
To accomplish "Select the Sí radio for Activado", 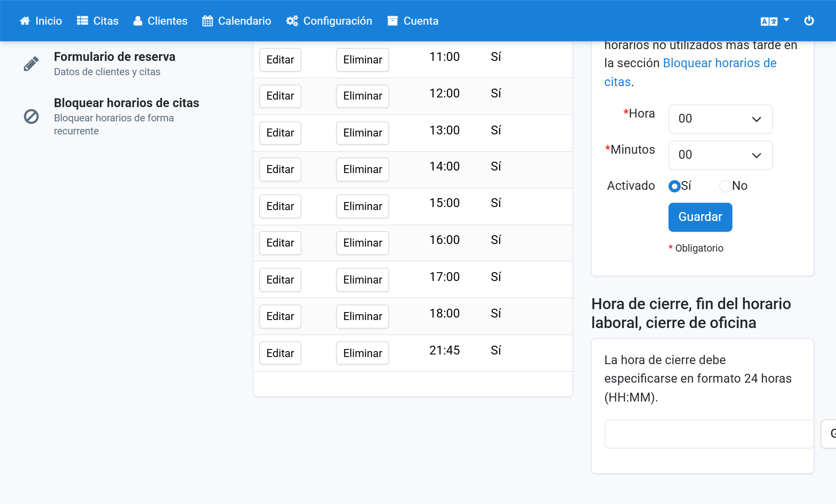I will [674, 186].
